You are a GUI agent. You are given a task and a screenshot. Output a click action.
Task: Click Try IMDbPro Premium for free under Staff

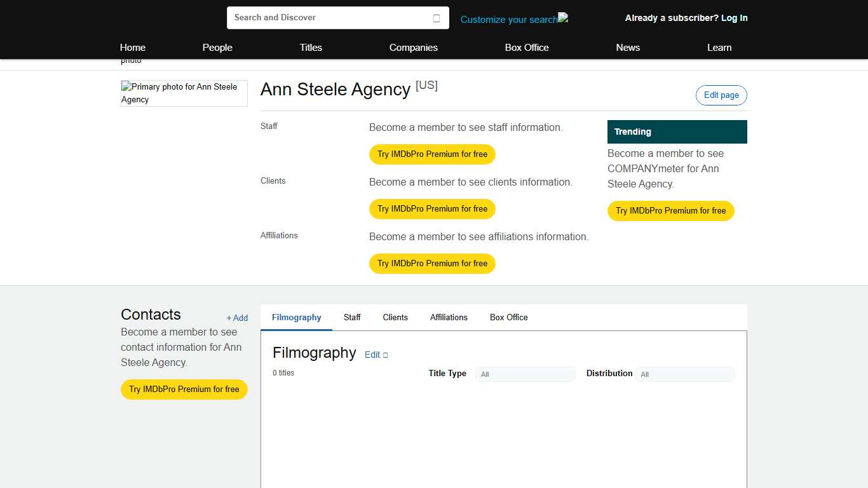[x=432, y=154]
